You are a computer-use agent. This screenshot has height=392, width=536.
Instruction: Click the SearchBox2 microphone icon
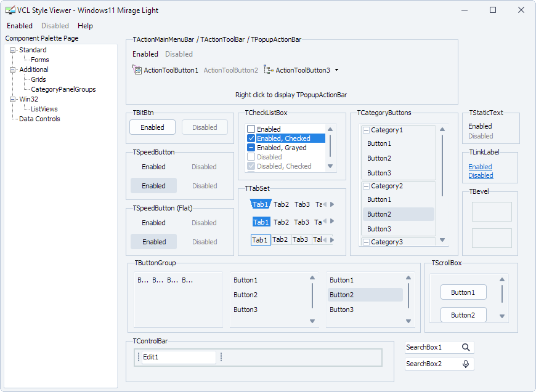click(x=466, y=364)
